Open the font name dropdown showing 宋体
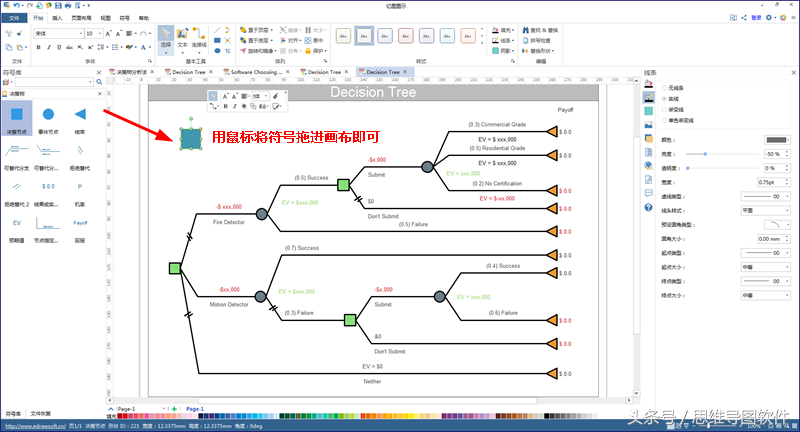The height and width of the screenshot is (432, 800). pyautogui.click(x=80, y=33)
